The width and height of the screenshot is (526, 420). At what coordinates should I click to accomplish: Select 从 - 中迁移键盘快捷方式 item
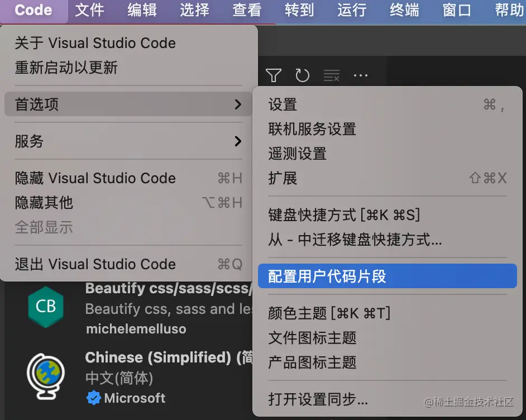click(x=387, y=240)
